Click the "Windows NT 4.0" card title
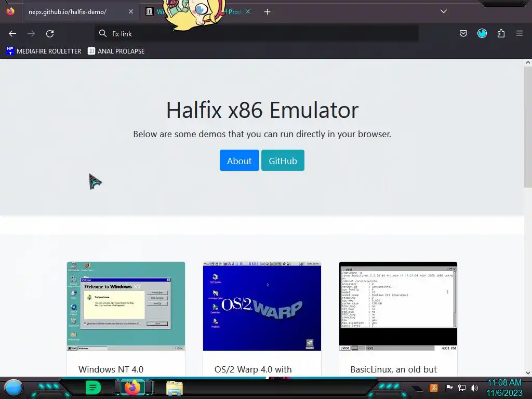Image resolution: width=532 pixels, height=399 pixels. [111, 369]
